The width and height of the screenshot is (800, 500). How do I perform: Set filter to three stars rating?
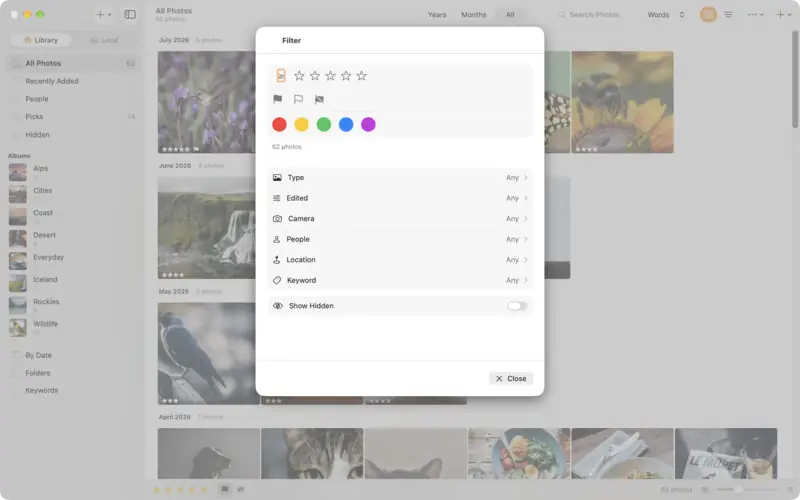331,76
